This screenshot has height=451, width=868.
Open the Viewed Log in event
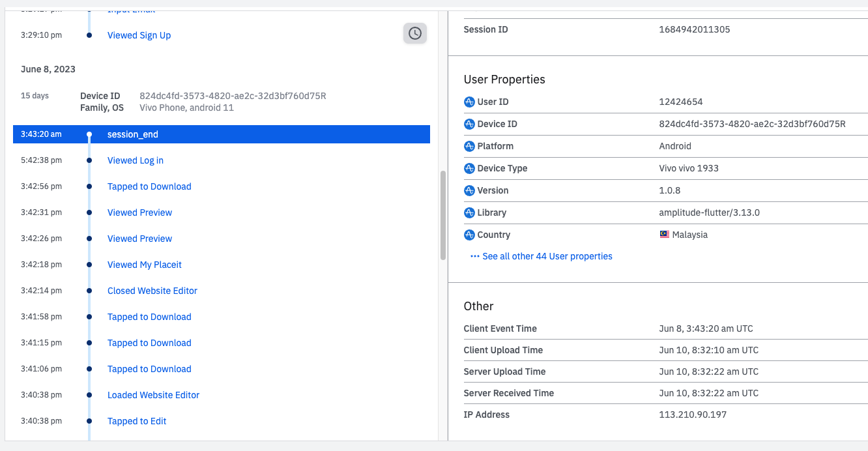pos(136,160)
